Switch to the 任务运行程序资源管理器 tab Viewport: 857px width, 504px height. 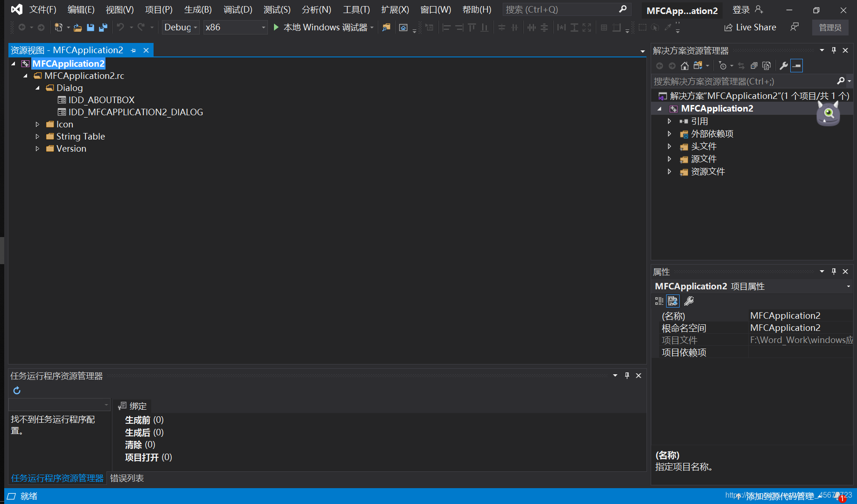pos(57,478)
